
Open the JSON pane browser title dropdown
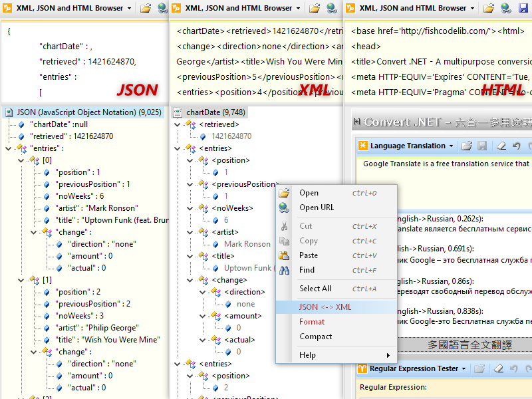pyautogui.click(x=129, y=8)
